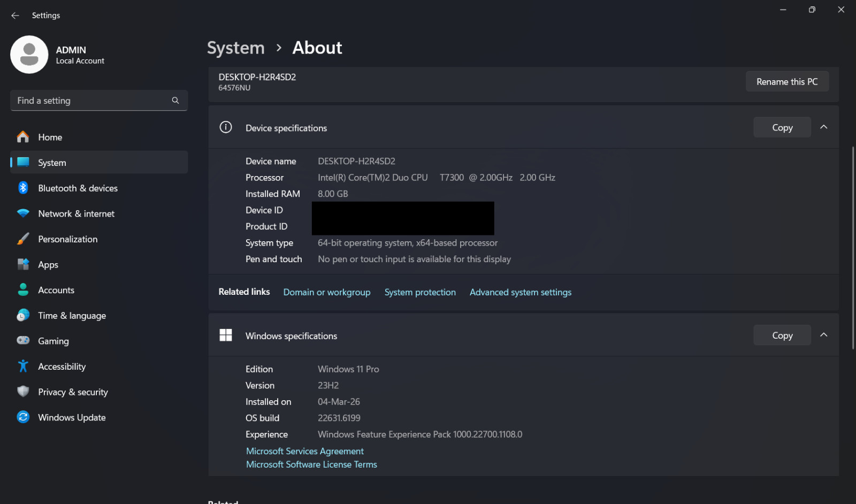Viewport: 856px width, 504px height.
Task: Open Advanced system settings link
Action: point(521,292)
